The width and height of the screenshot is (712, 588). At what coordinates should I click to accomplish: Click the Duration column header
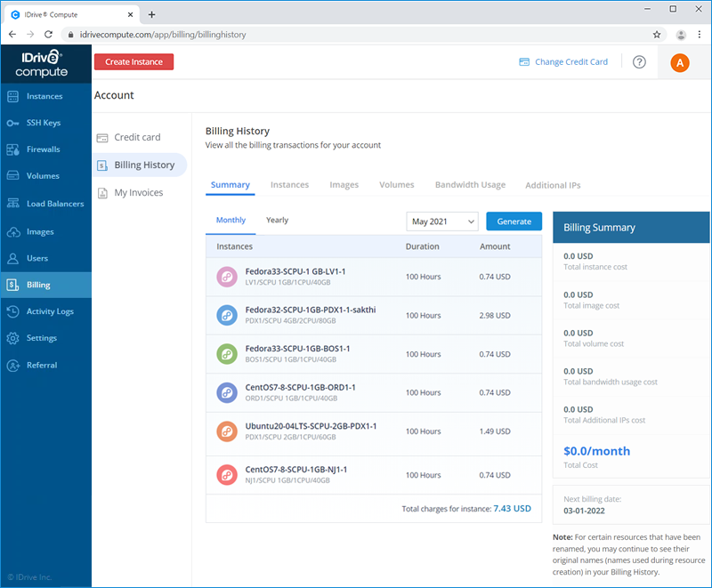(x=422, y=246)
